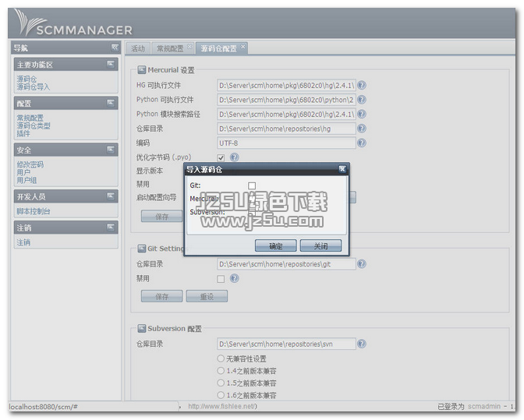Edit the Python 可执行文件 path field

286,100
